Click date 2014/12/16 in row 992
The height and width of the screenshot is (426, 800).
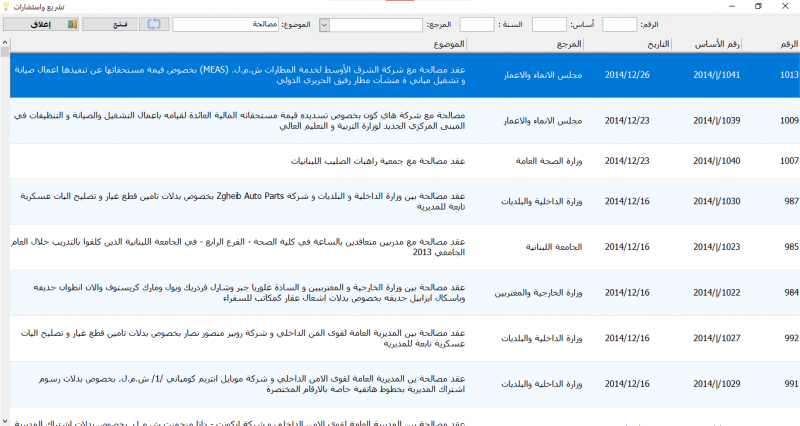[x=627, y=338]
